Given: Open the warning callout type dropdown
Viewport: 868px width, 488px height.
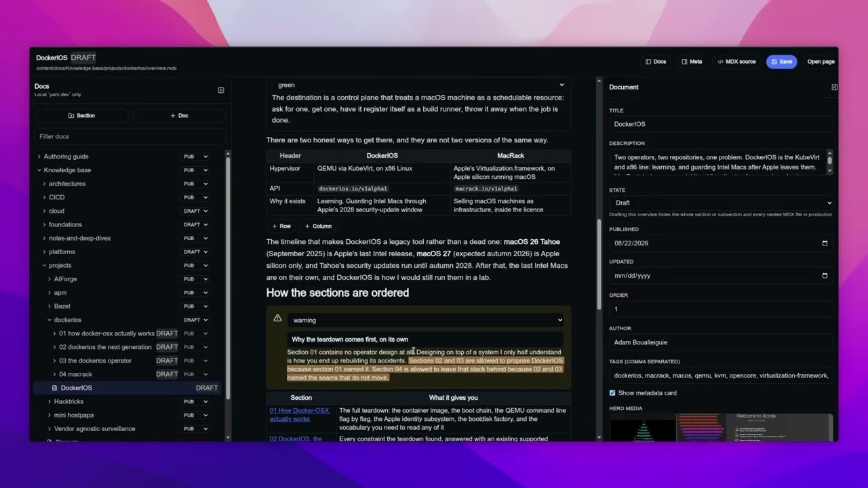Looking at the screenshot, I should [425, 320].
